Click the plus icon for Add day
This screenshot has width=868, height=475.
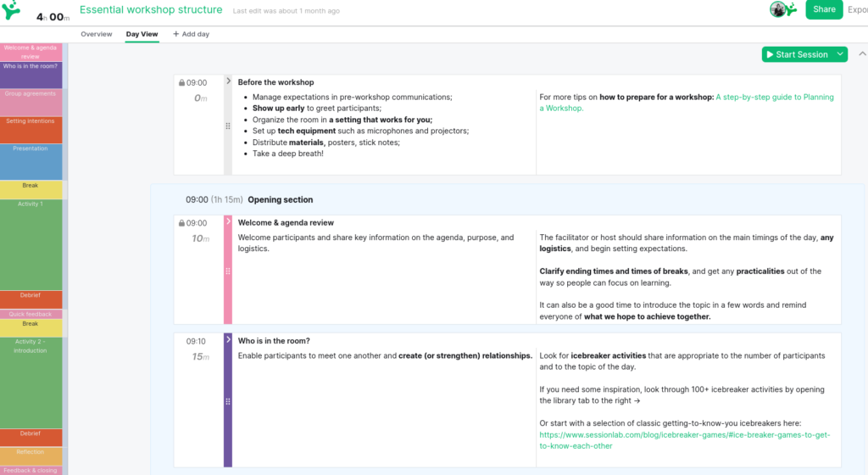click(x=176, y=34)
